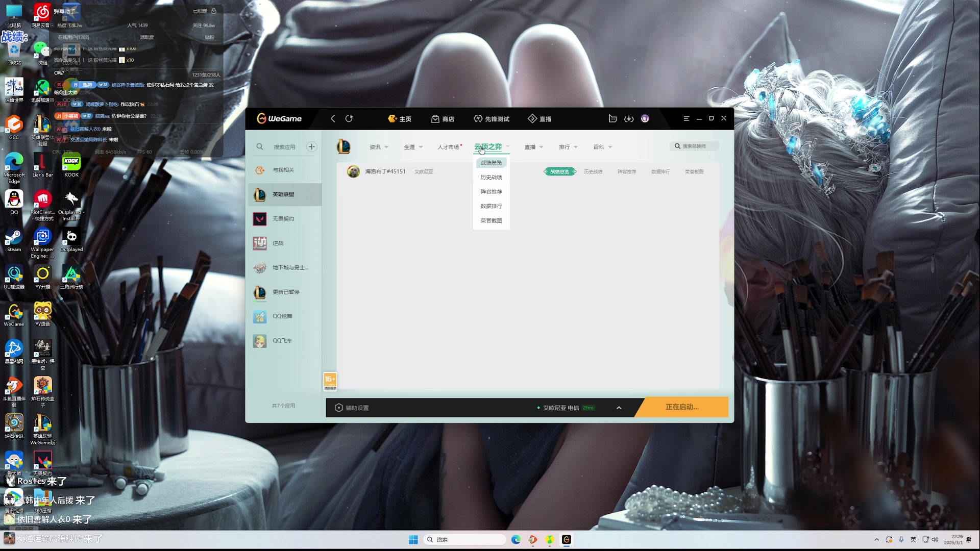
Task: Choose 荣誉截图 from the dropdown menu
Action: (x=491, y=221)
